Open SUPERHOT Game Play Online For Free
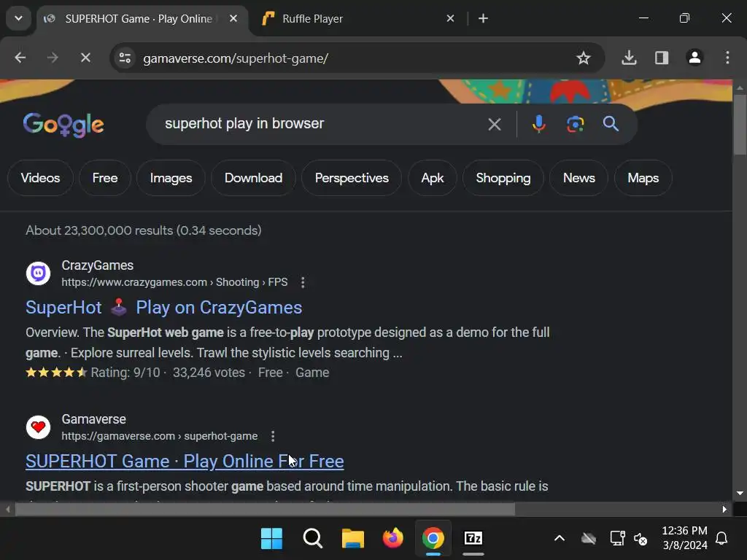The height and width of the screenshot is (560, 747). coord(185,462)
